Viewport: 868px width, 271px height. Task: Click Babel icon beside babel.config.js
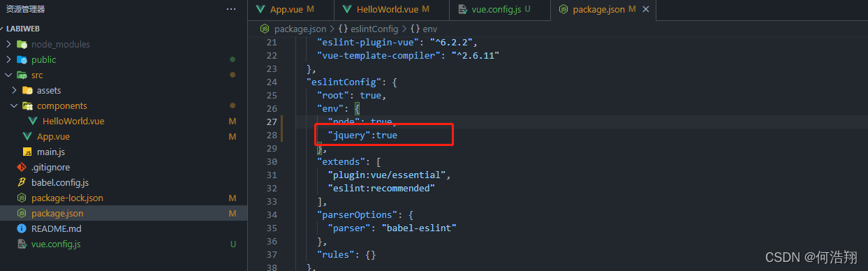[22, 182]
